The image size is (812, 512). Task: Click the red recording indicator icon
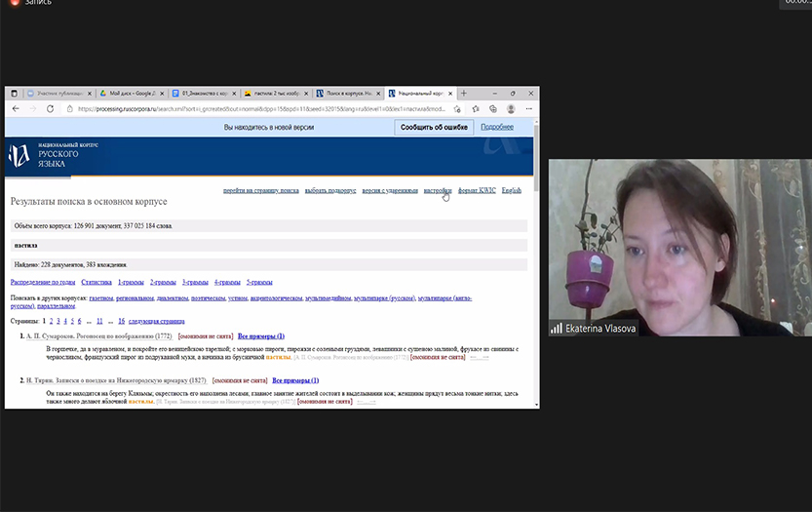[x=14, y=4]
